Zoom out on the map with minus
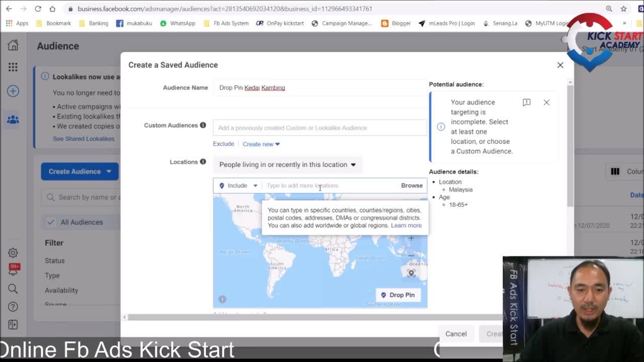This screenshot has height=362, width=644. pyautogui.click(x=411, y=255)
